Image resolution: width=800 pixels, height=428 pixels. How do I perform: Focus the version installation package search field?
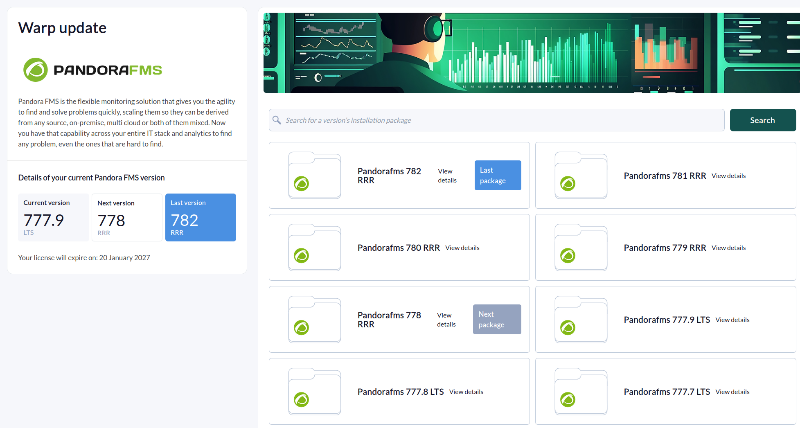click(x=496, y=120)
